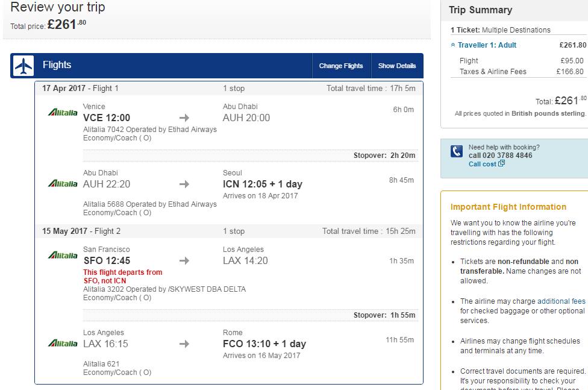The image size is (588, 390).
Task: Click the Trip Summary heading
Action: point(480,10)
